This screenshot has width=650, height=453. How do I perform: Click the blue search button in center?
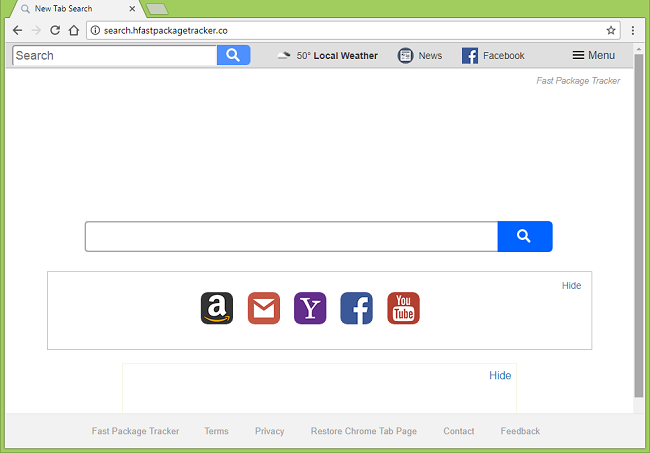point(524,237)
